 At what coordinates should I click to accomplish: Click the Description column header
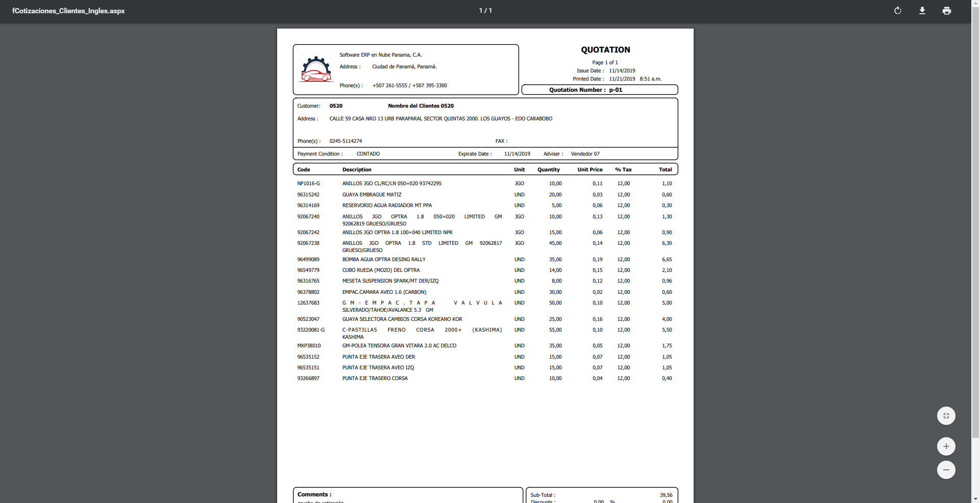pyautogui.click(x=357, y=169)
